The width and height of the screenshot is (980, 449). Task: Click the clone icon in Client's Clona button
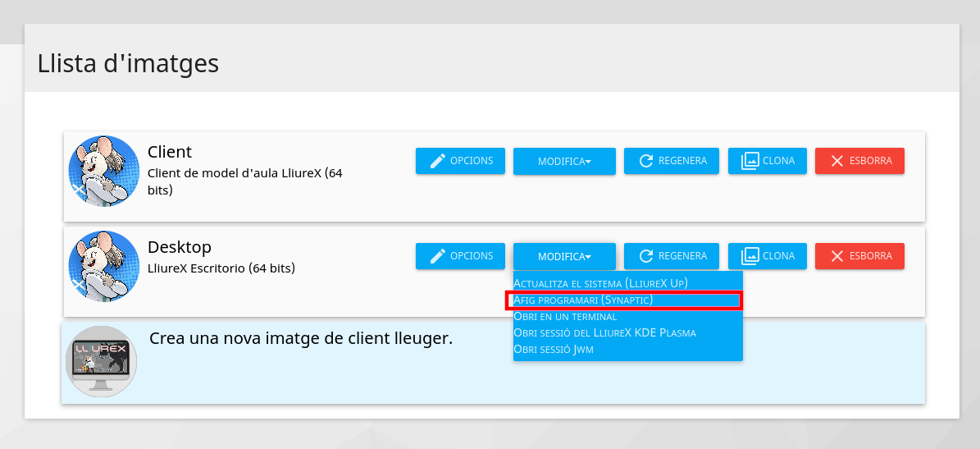[750, 161]
